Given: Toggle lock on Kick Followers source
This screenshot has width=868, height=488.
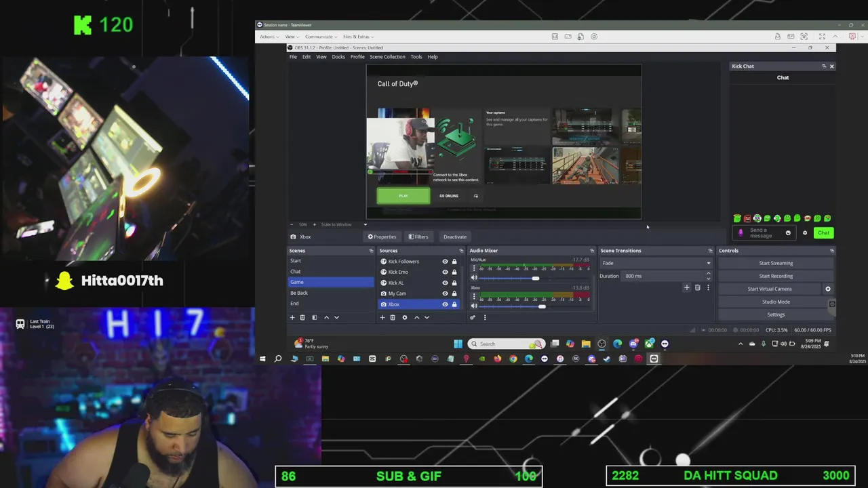Looking at the screenshot, I should (454, 262).
